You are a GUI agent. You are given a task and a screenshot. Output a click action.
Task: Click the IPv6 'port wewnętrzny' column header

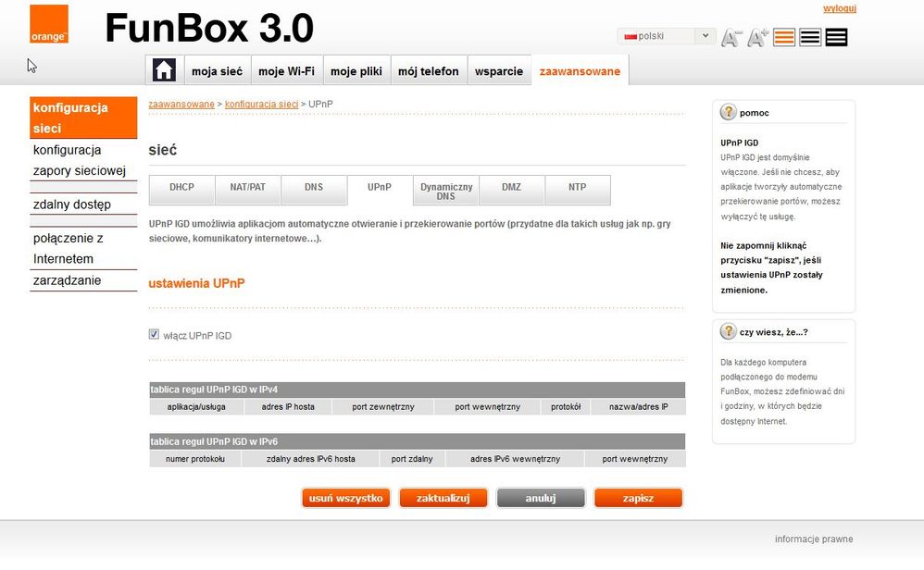(634, 459)
